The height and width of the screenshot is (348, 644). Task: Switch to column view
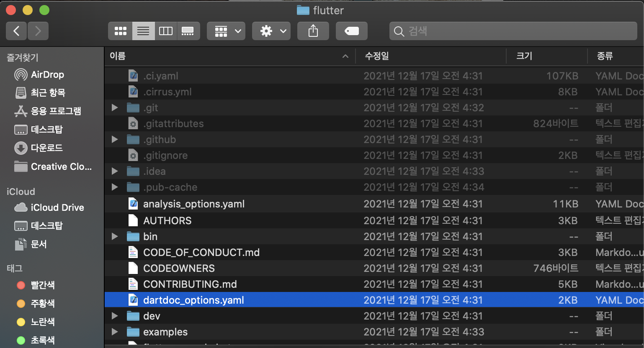pos(166,31)
